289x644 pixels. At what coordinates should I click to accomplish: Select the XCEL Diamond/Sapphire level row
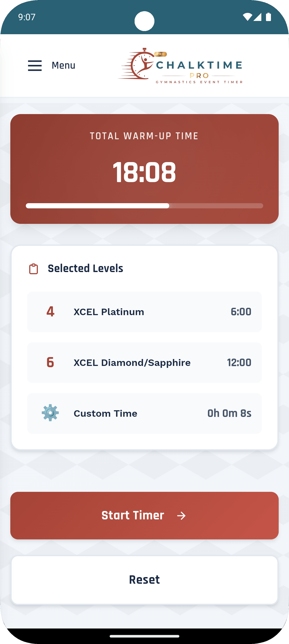pos(144,362)
